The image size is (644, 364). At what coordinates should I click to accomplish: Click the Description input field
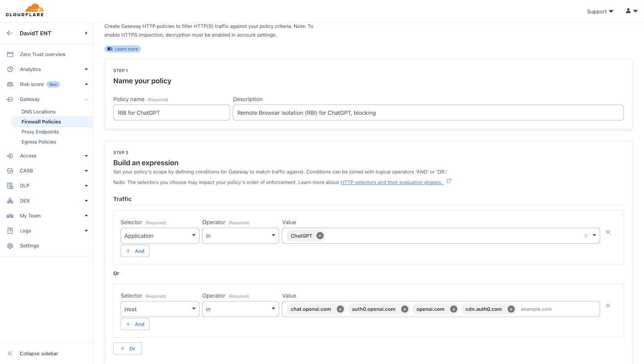click(x=428, y=113)
